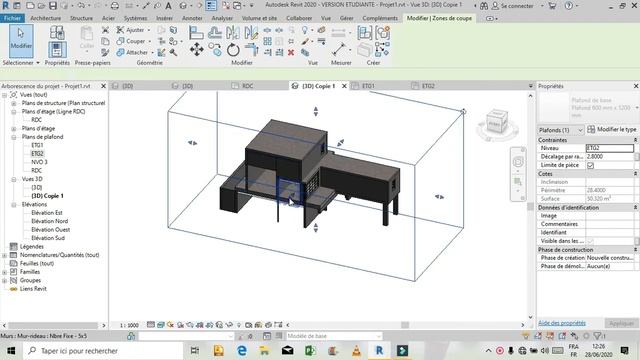The height and width of the screenshot is (360, 640).
Task: Open the Architecture ribbon tab
Action: click(x=45, y=18)
